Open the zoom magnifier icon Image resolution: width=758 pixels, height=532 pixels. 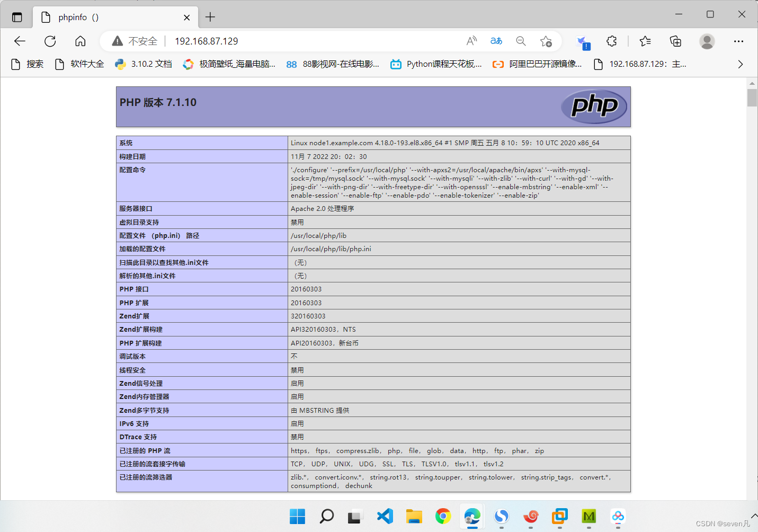pos(521,41)
